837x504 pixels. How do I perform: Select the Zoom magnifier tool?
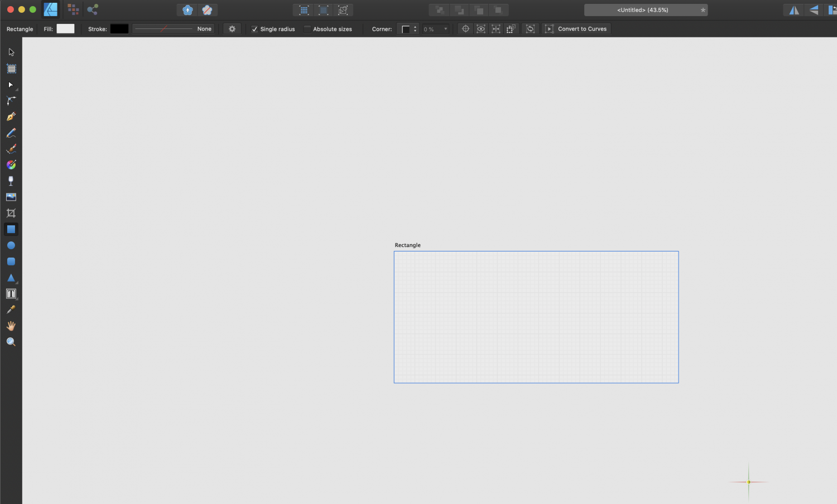click(11, 342)
